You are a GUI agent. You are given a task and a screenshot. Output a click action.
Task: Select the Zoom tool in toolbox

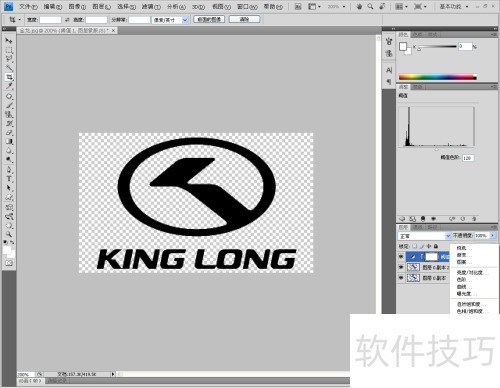point(9,234)
